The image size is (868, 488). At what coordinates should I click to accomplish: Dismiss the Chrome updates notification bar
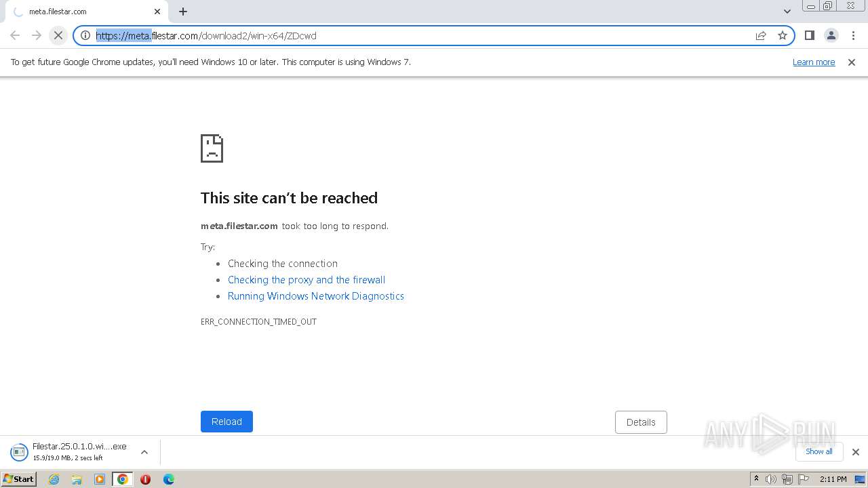(x=852, y=62)
